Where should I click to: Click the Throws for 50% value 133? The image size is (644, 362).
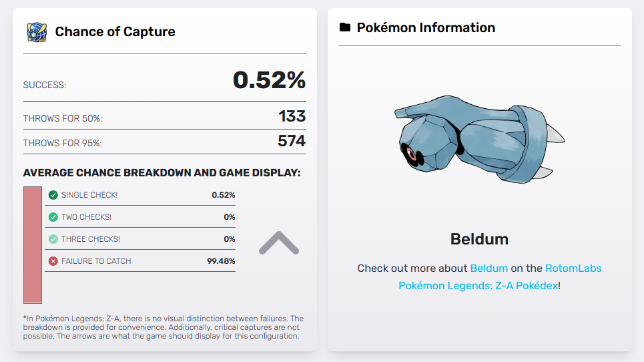[292, 116]
